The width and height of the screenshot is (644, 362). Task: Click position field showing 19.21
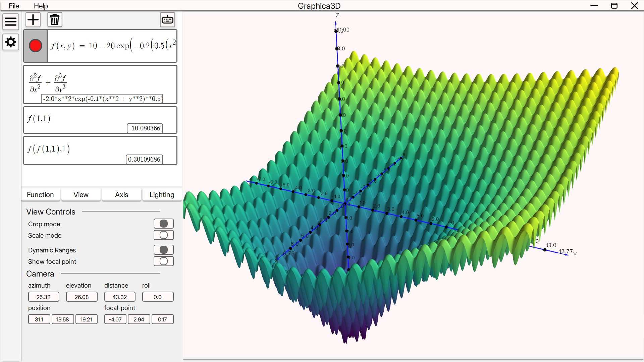click(x=87, y=319)
